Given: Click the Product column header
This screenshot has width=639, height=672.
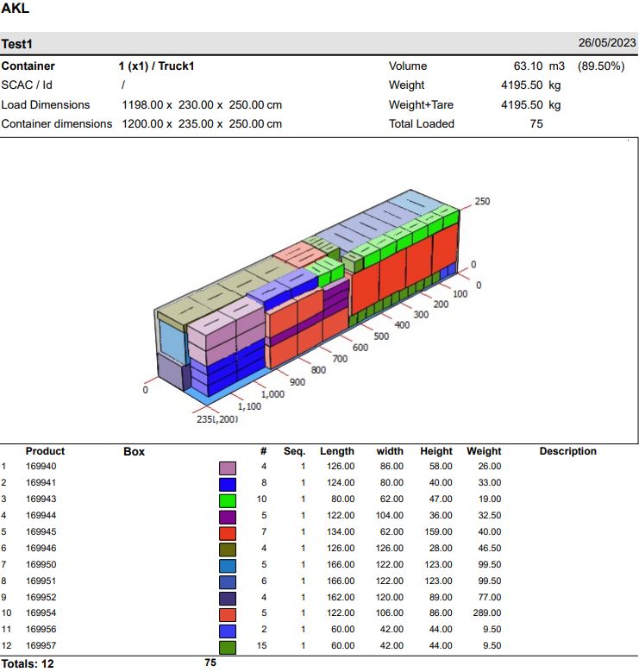Looking at the screenshot, I should 45,451.
